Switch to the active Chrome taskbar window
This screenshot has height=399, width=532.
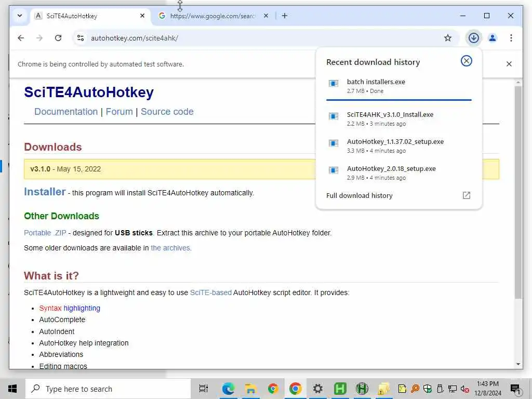[295, 389]
